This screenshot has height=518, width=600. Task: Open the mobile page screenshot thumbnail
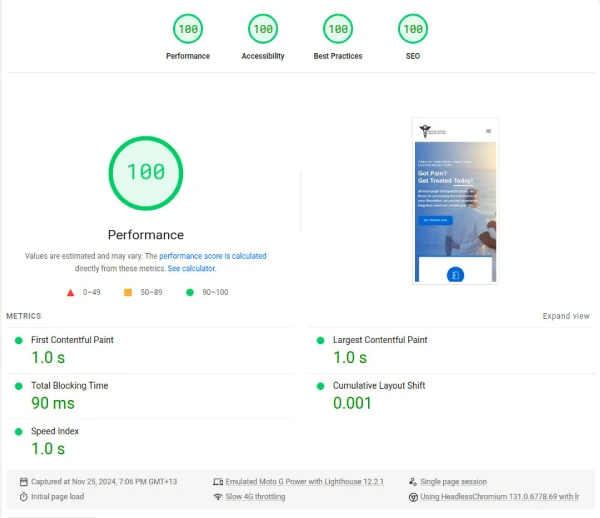point(455,201)
